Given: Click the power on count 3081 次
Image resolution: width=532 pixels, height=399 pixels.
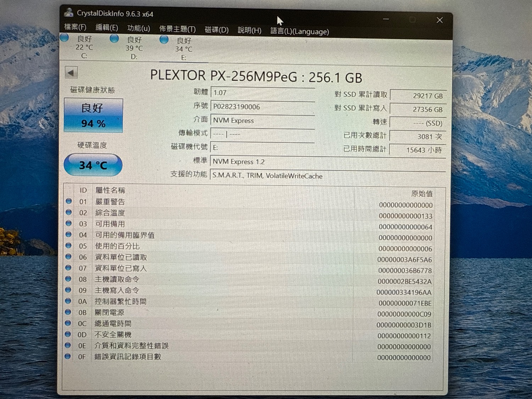Looking at the screenshot, I should coord(418,137).
